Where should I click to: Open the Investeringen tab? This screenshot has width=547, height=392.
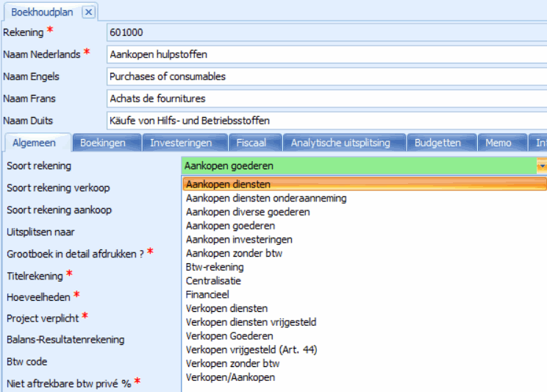(x=181, y=143)
